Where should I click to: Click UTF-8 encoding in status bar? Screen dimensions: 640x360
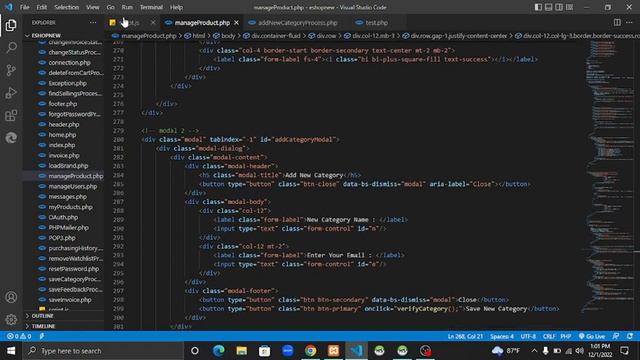(x=528, y=336)
